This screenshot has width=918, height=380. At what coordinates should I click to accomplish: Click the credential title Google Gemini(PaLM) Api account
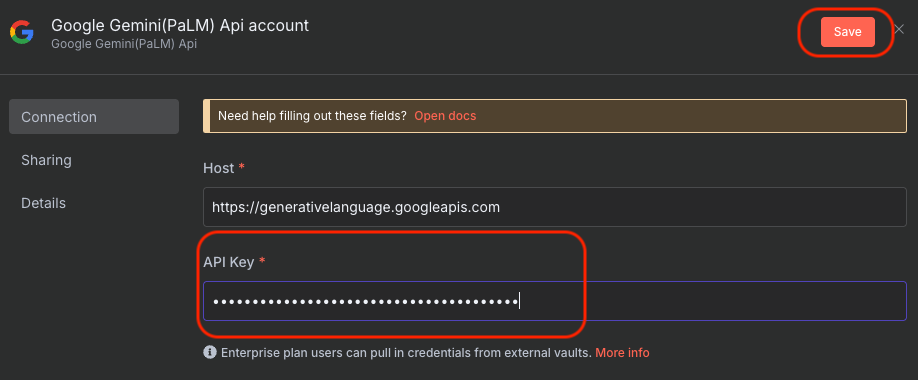tap(180, 26)
